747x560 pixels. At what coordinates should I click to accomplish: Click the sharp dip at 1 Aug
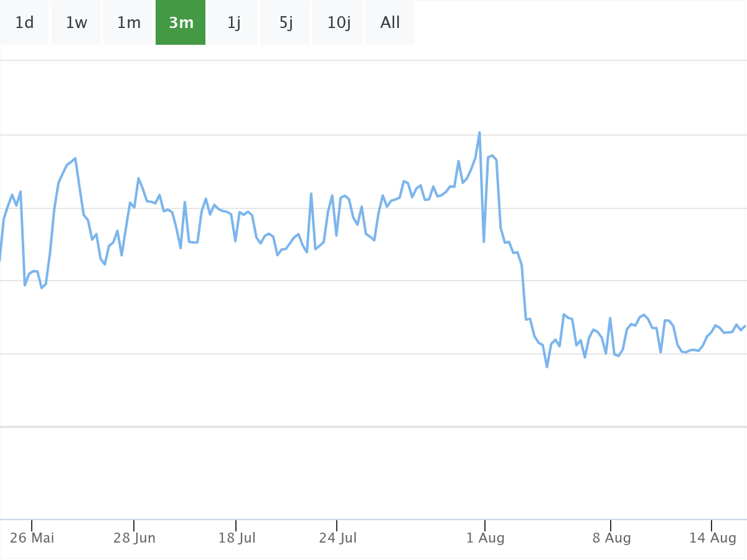click(x=484, y=241)
